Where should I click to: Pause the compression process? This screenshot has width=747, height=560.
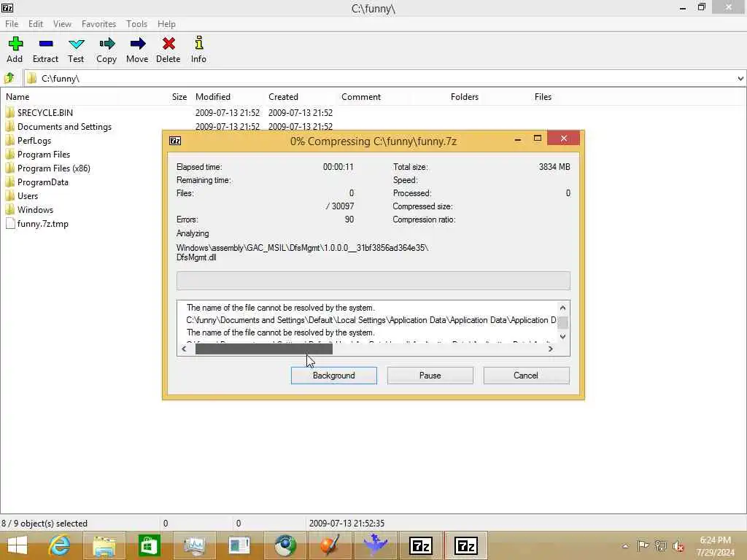pyautogui.click(x=430, y=376)
